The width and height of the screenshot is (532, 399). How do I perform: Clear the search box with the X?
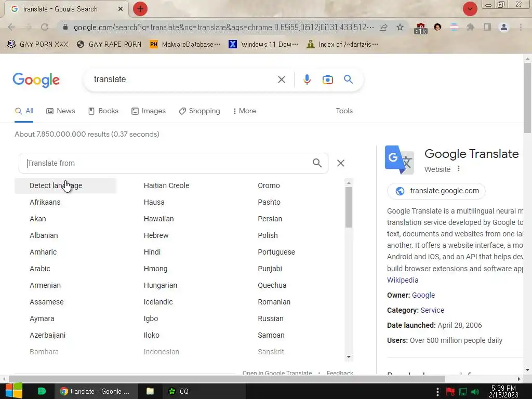[x=281, y=79]
